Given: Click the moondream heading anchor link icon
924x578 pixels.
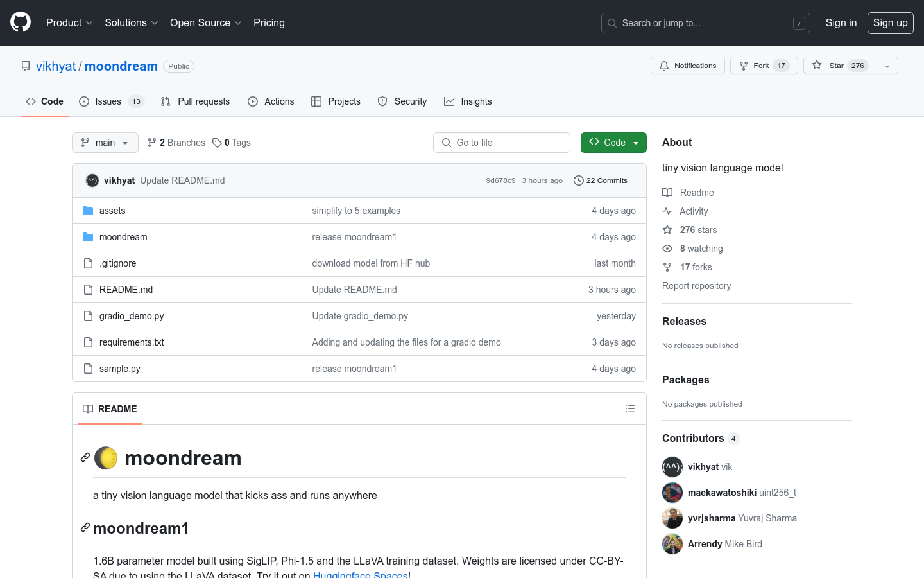Looking at the screenshot, I should click(x=85, y=457).
